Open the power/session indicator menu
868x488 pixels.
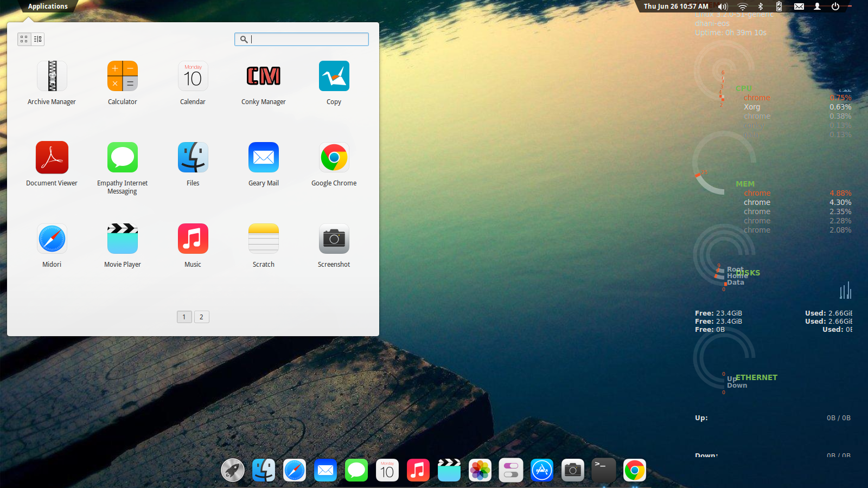[835, 7]
